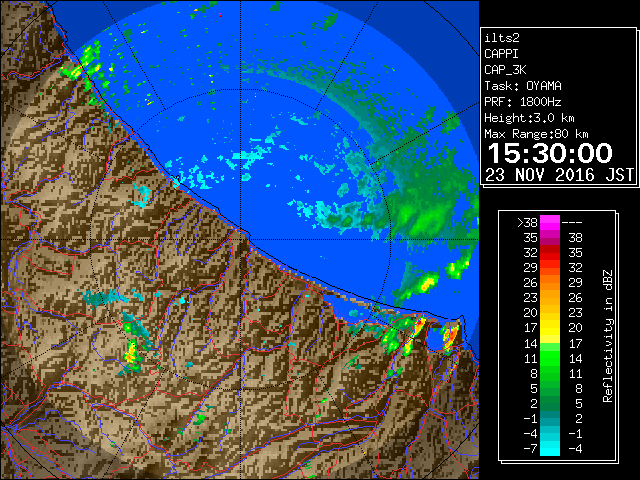
Task: Click the '23 NOV 2016 JST' date
Action: point(560,175)
